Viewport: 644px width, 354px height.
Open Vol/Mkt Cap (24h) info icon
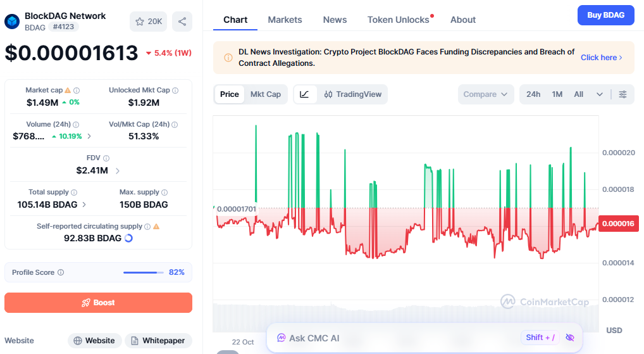[x=175, y=125]
